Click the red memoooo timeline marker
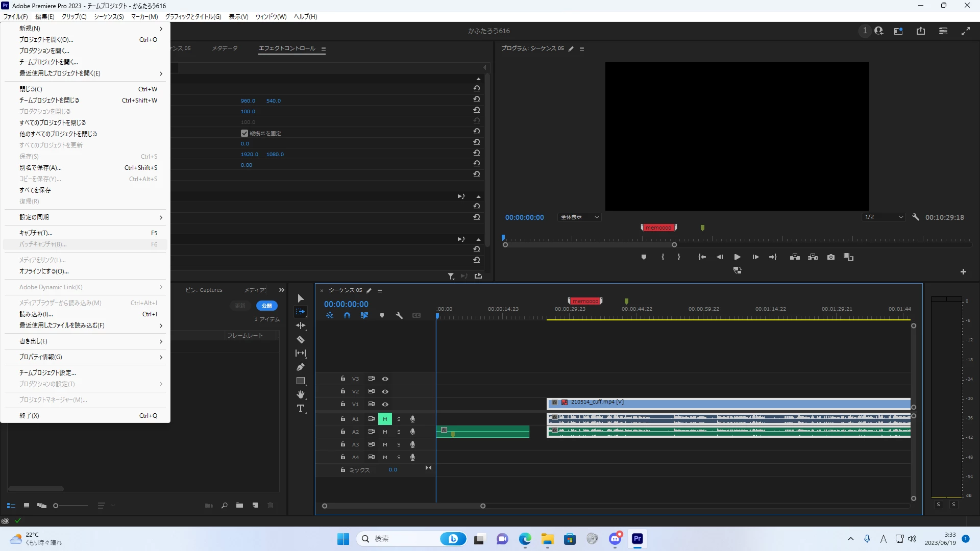980x551 pixels. pos(585,302)
